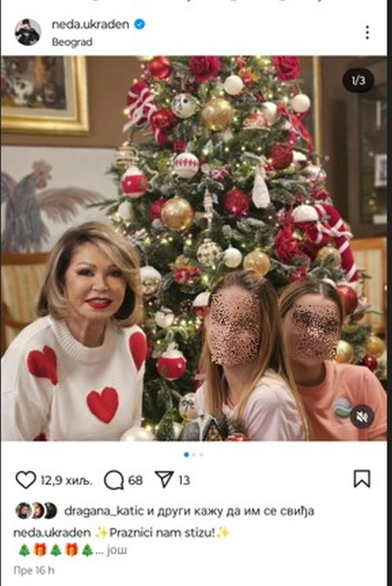Share the post via paper plane icon
392x586 pixels.
[164, 479]
